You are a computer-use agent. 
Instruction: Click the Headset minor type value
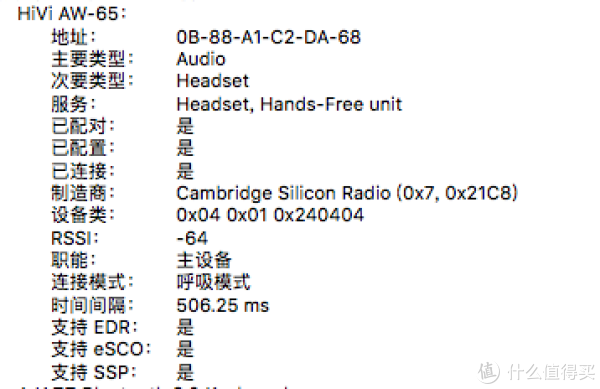tap(212, 81)
